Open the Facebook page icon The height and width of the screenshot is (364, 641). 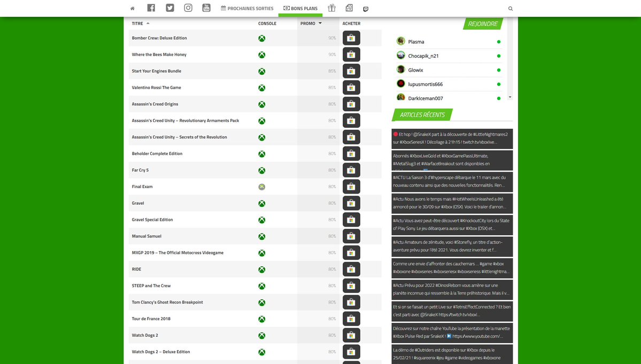(151, 8)
